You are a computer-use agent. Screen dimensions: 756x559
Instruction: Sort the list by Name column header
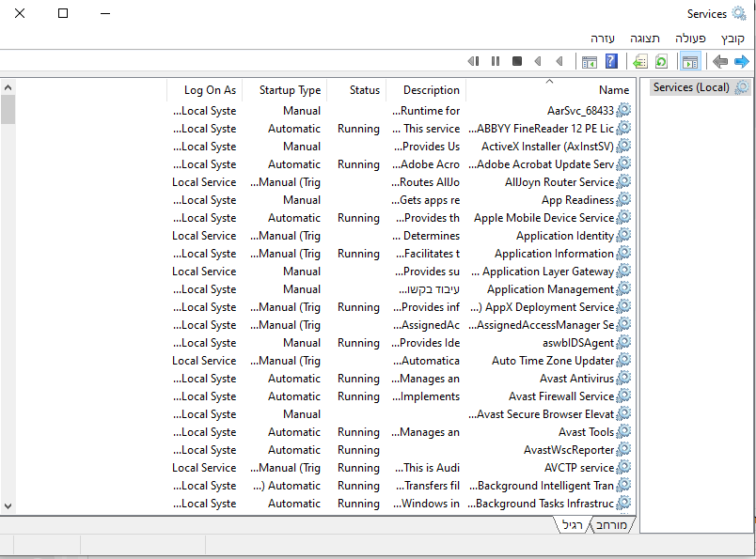pyautogui.click(x=613, y=90)
